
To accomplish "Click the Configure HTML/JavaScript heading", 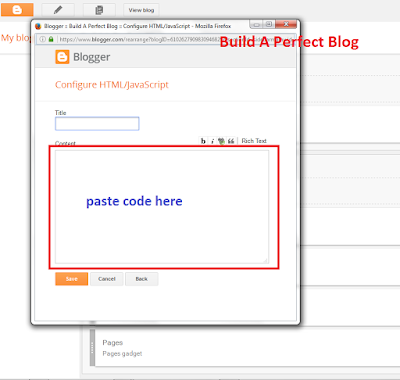I will [112, 85].
